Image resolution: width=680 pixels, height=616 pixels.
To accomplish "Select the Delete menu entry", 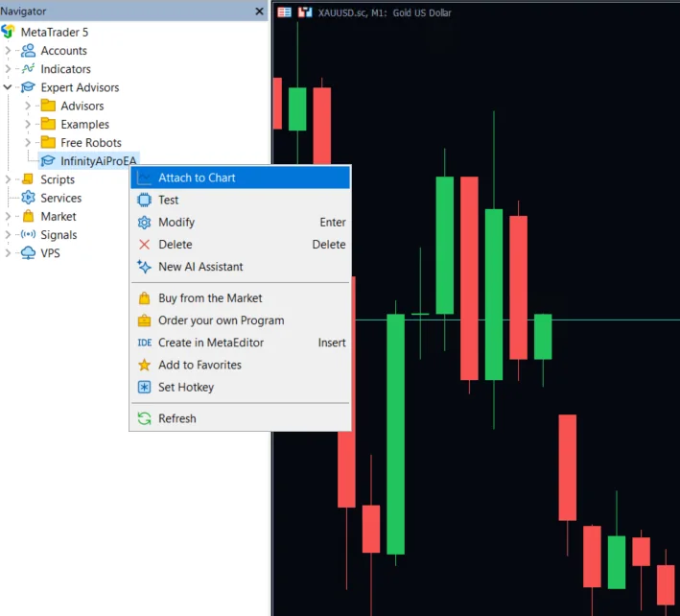I will (240, 245).
